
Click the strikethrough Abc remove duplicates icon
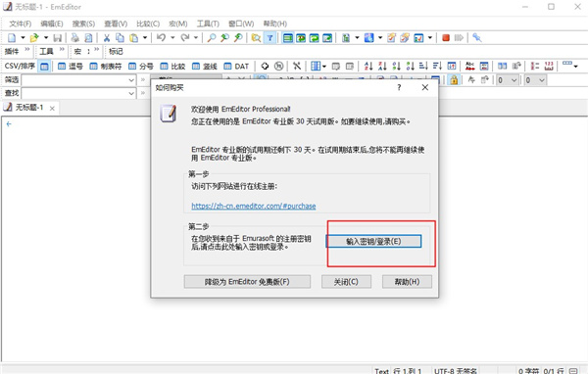click(469, 67)
